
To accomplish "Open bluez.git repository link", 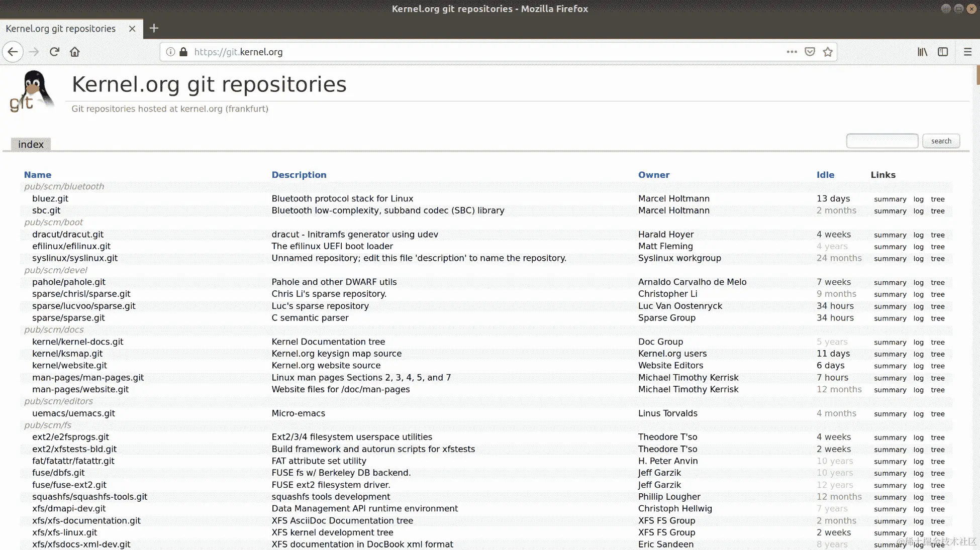I will coord(50,198).
